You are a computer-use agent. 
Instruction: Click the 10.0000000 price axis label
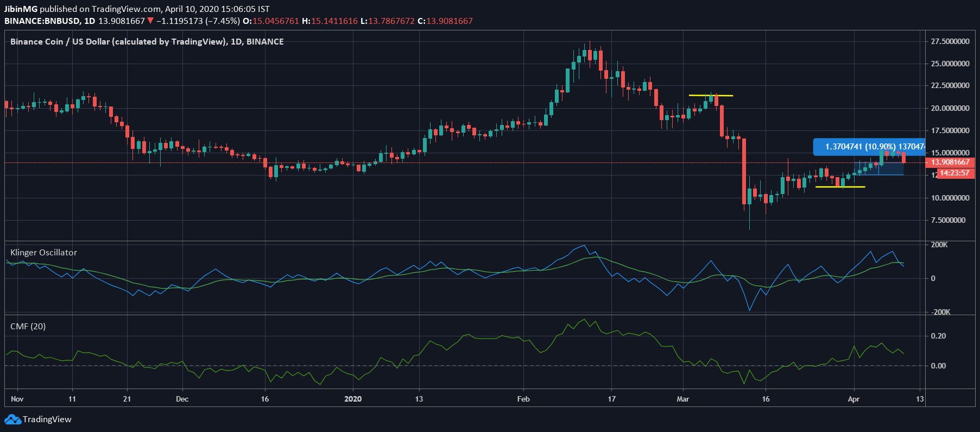click(950, 198)
